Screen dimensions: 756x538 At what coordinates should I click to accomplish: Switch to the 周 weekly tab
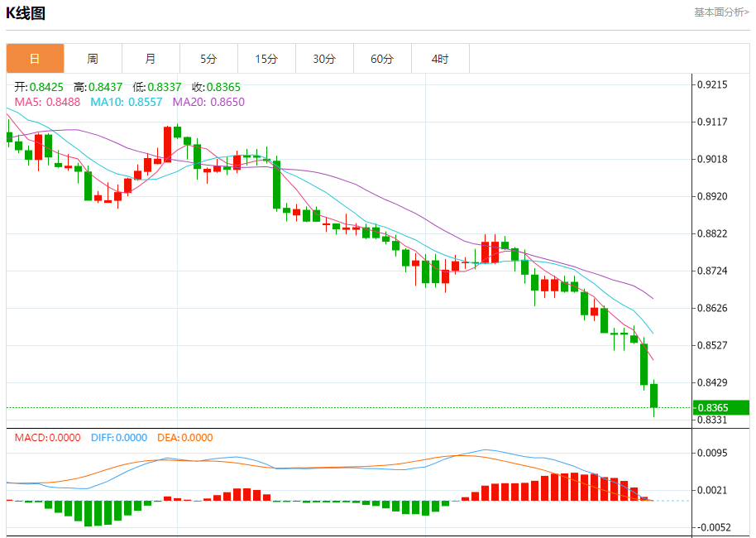pyautogui.click(x=93, y=59)
